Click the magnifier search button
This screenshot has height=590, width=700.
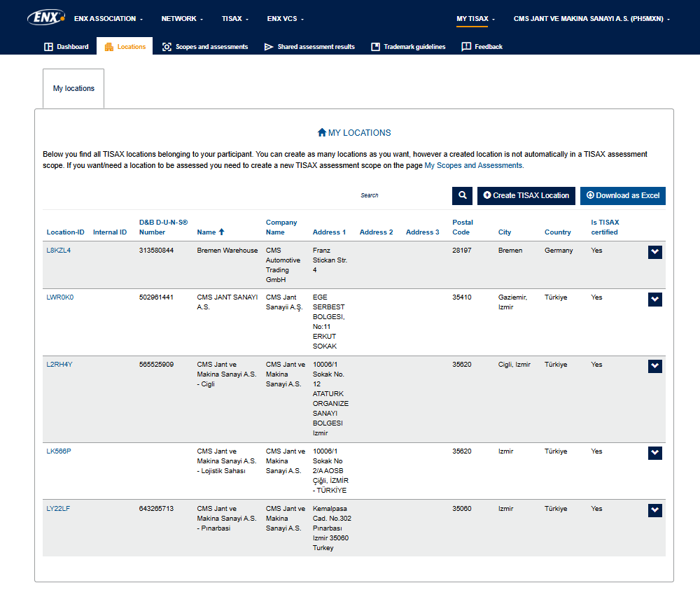[x=462, y=196]
